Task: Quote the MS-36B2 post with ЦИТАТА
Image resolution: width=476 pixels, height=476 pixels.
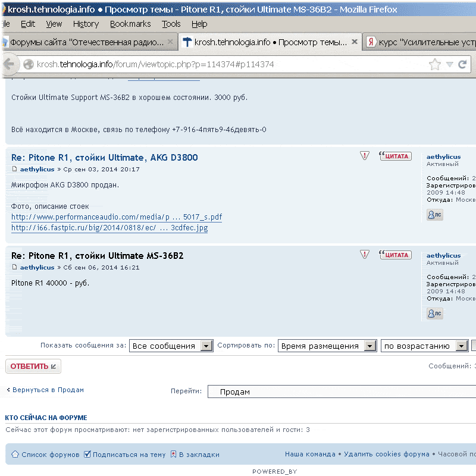Action: pos(395,255)
